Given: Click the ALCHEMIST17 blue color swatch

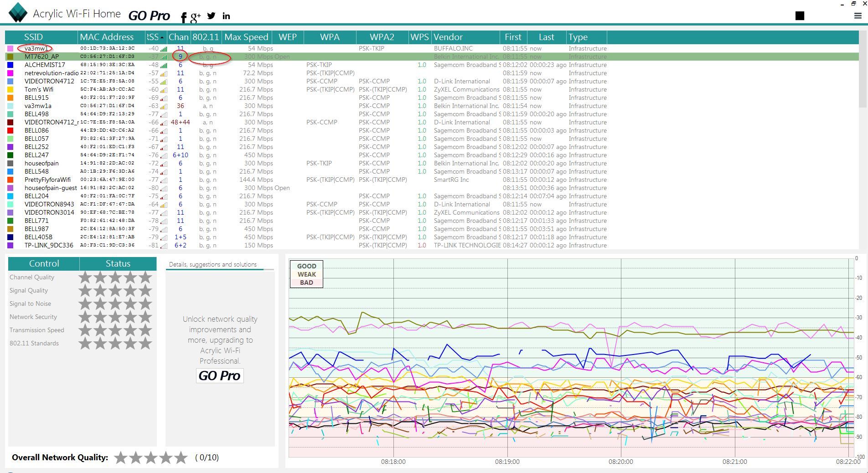Looking at the screenshot, I should (x=10, y=65).
